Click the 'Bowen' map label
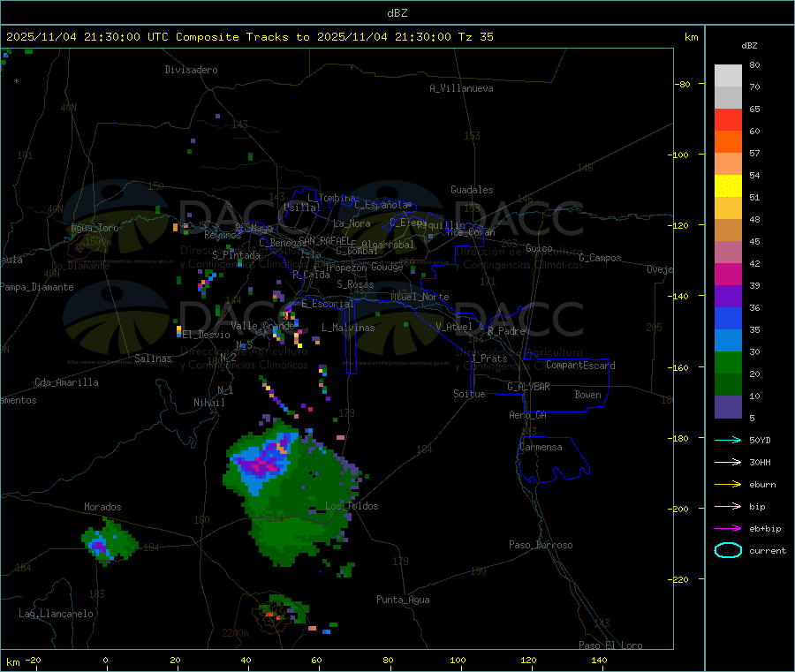This screenshot has width=795, height=672. (588, 395)
